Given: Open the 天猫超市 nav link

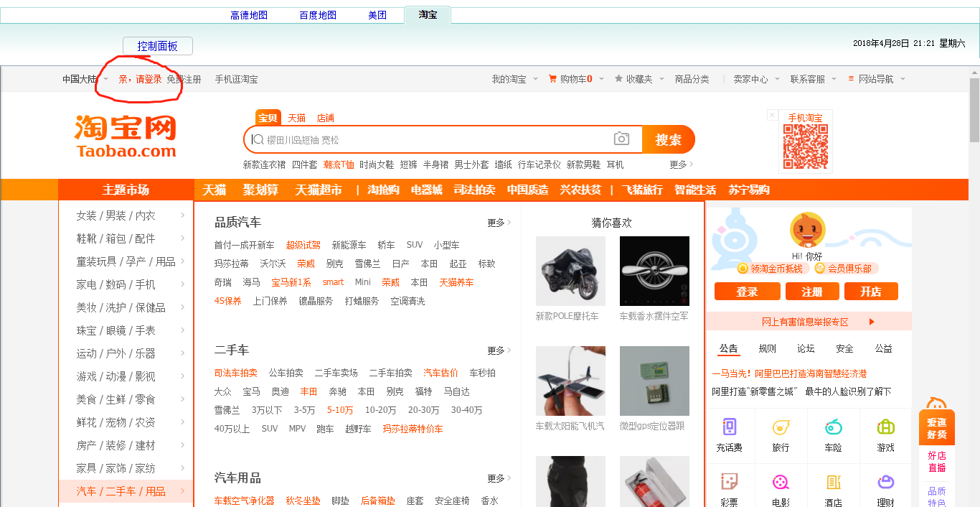Looking at the screenshot, I should (319, 190).
